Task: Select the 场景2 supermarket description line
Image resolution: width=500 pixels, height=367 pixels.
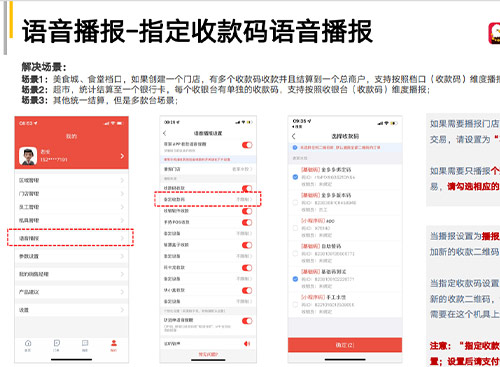Action: click(226, 90)
